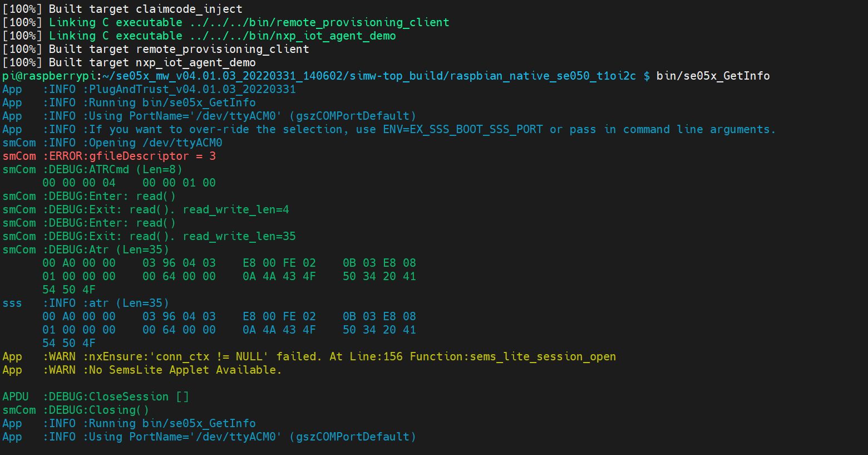Click the "Built target claimcode_inject" line

(x=145, y=9)
